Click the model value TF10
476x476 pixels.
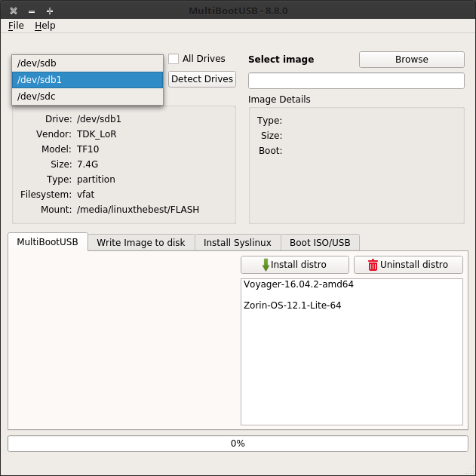coord(88,149)
